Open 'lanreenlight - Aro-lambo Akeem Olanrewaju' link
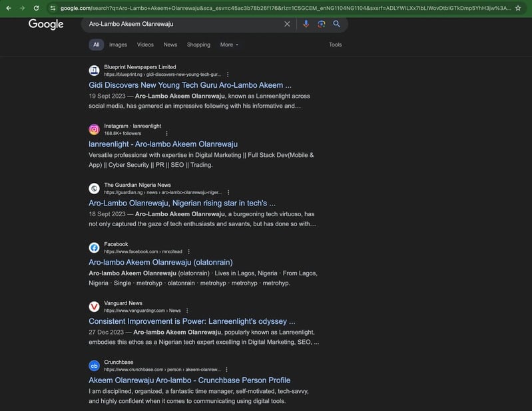 point(163,144)
